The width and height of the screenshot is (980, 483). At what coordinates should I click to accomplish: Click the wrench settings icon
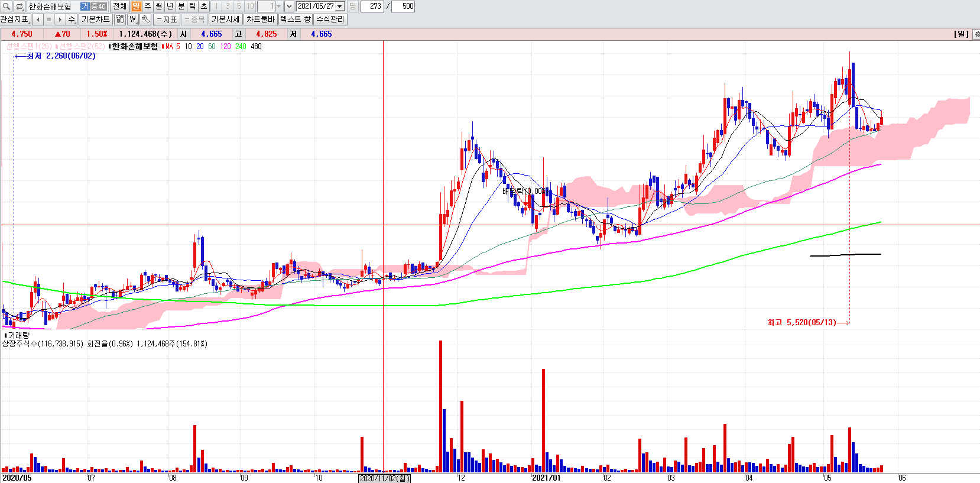click(145, 20)
